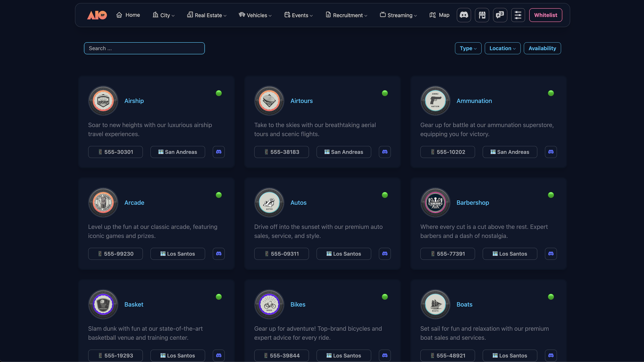Click the Whitelist button

tap(545, 15)
